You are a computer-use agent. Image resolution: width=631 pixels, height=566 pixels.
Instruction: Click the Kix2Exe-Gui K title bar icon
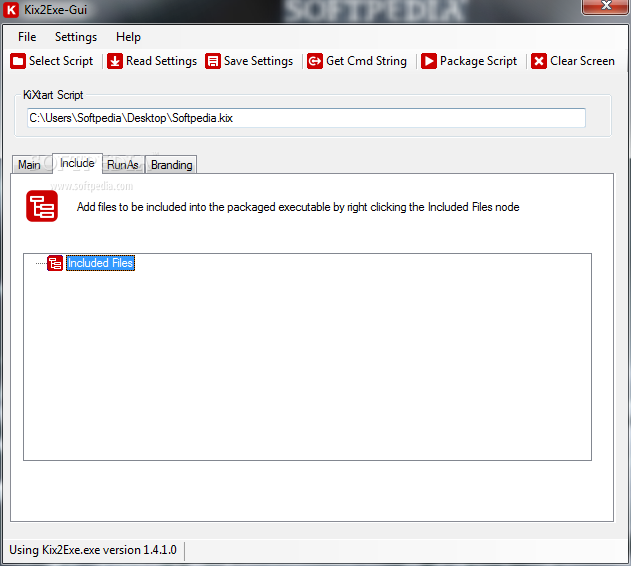11,10
